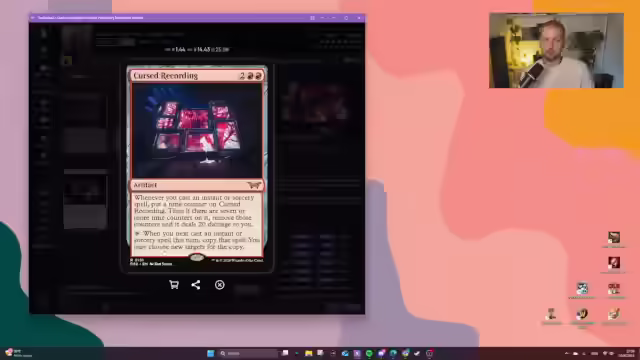Open network settings from the system tray Wi-Fi icon
Image resolution: width=640 pixels, height=360 pixels.
[605, 353]
